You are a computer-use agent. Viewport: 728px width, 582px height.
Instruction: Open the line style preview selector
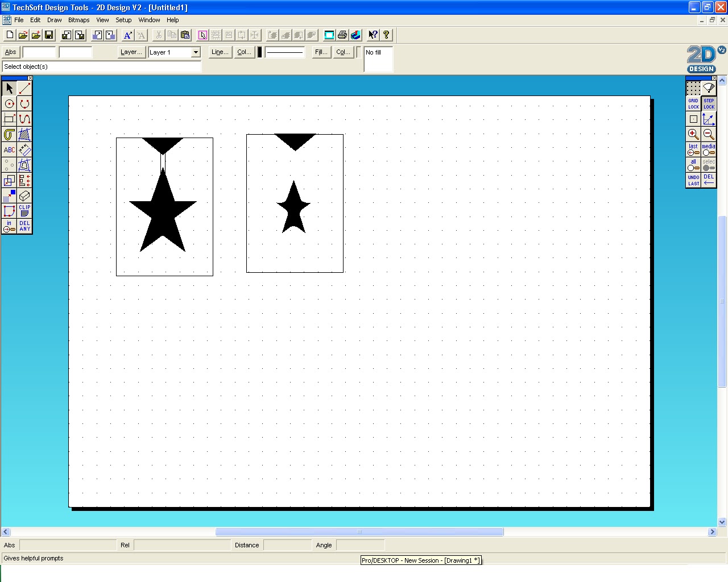(x=284, y=52)
